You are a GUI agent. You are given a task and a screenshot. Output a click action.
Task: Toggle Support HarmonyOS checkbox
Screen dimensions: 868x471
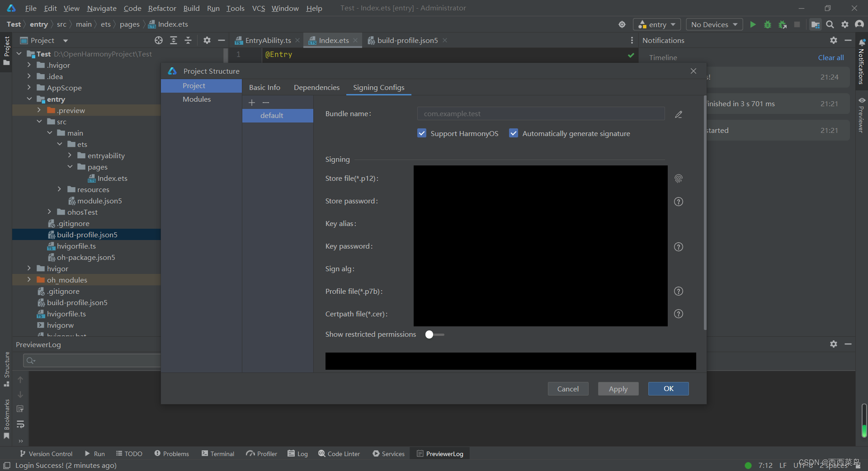point(422,133)
